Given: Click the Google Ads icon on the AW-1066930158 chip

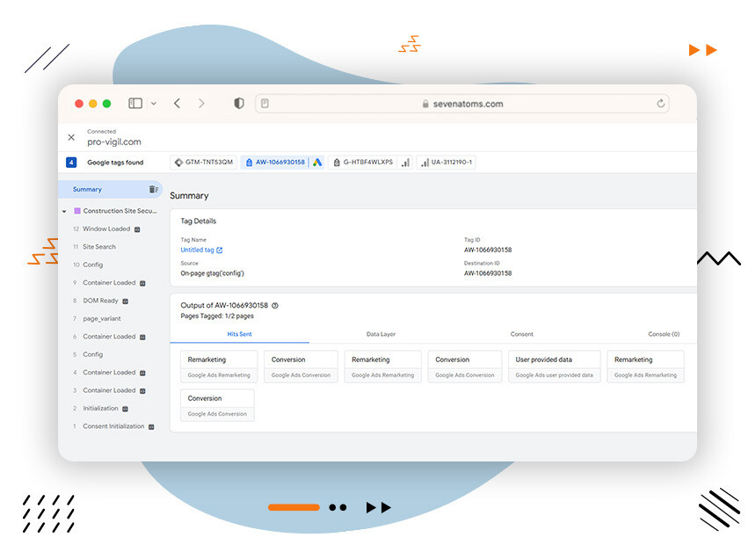Looking at the screenshot, I should [317, 162].
